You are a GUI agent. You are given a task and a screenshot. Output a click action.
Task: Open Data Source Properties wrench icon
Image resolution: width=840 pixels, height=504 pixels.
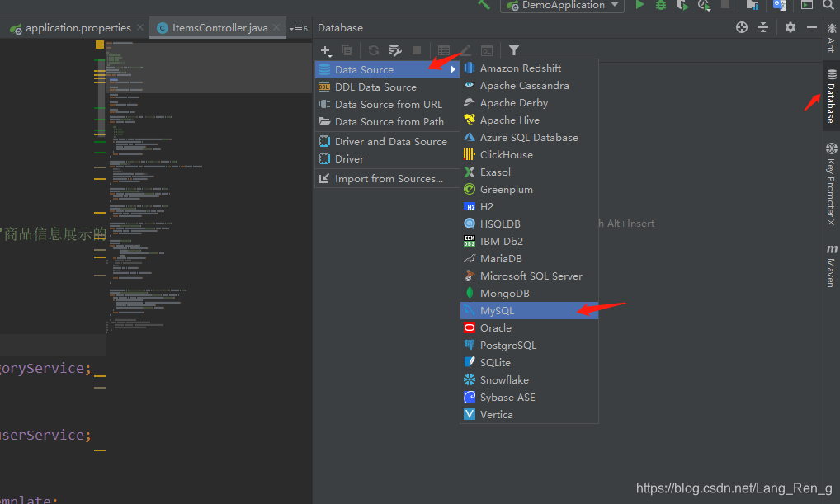(x=395, y=50)
